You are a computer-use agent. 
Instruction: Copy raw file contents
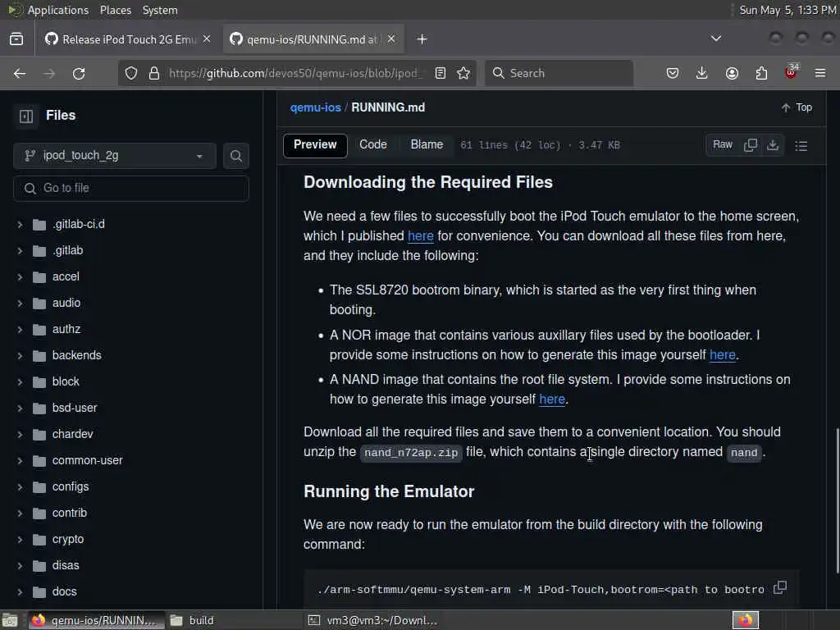click(x=751, y=145)
